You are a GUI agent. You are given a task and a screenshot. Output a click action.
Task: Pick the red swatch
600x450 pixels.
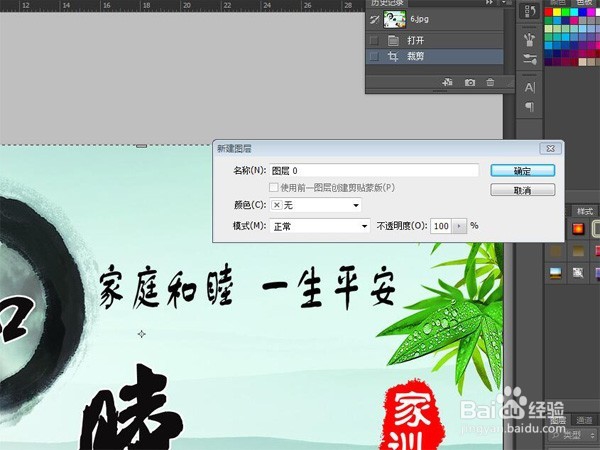[548, 12]
